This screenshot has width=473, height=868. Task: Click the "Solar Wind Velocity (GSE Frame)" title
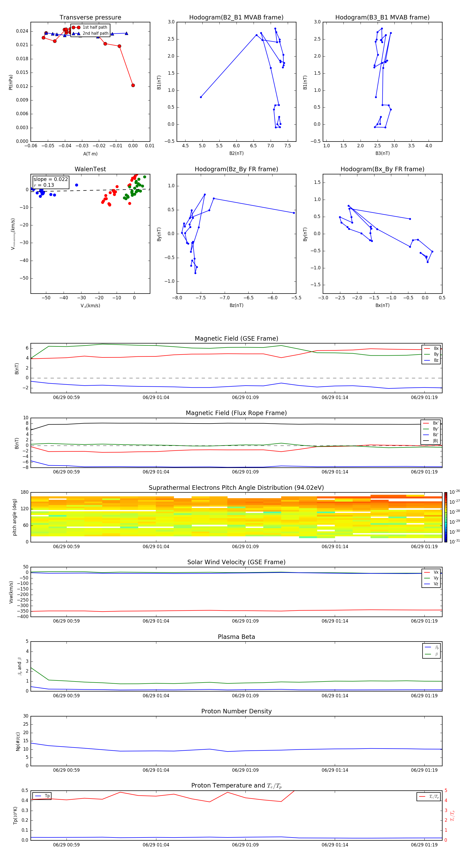pos(236,562)
